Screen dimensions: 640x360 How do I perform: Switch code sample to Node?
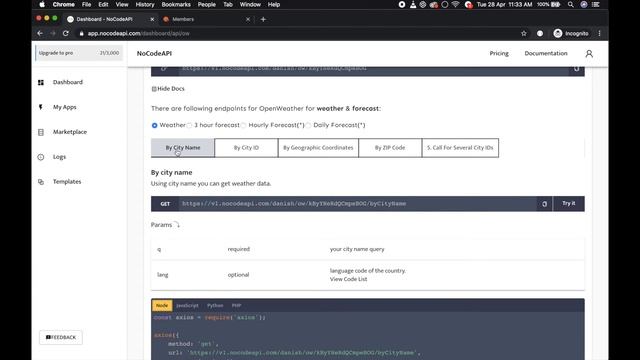coord(162,305)
